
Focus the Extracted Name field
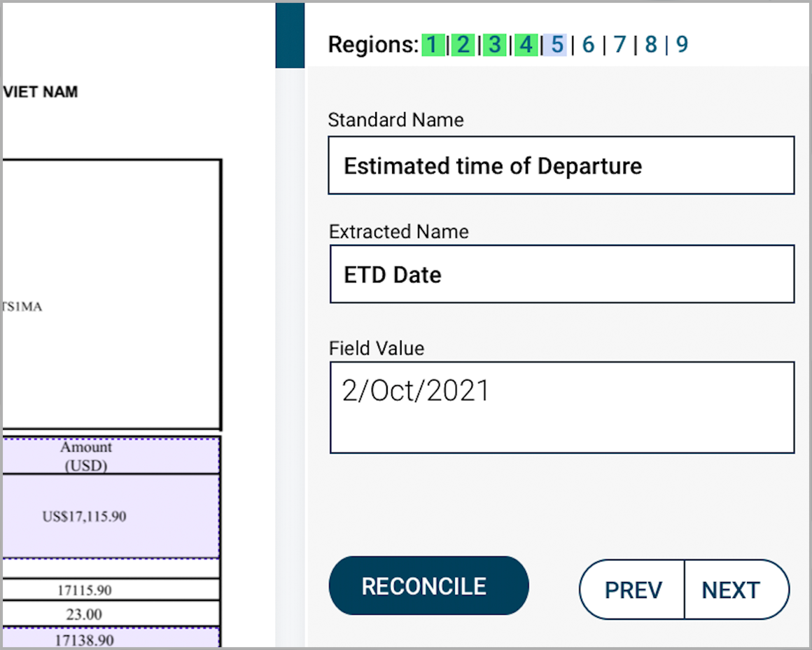(x=561, y=275)
